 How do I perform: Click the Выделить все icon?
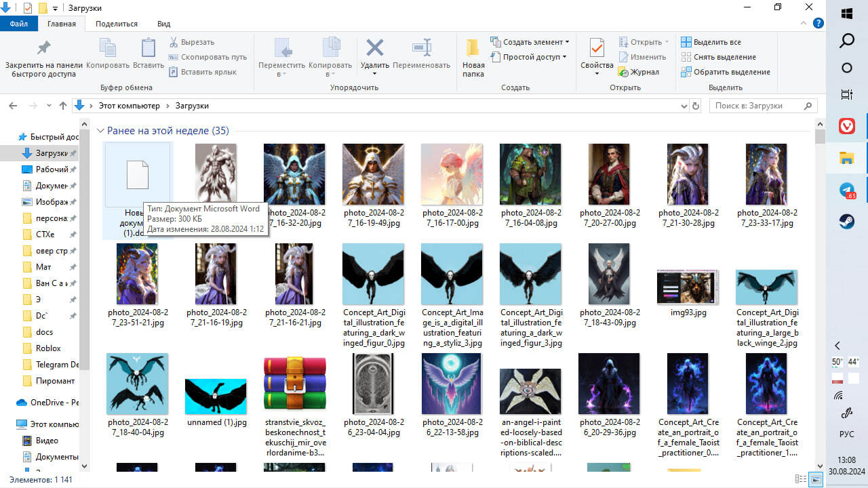click(x=686, y=42)
